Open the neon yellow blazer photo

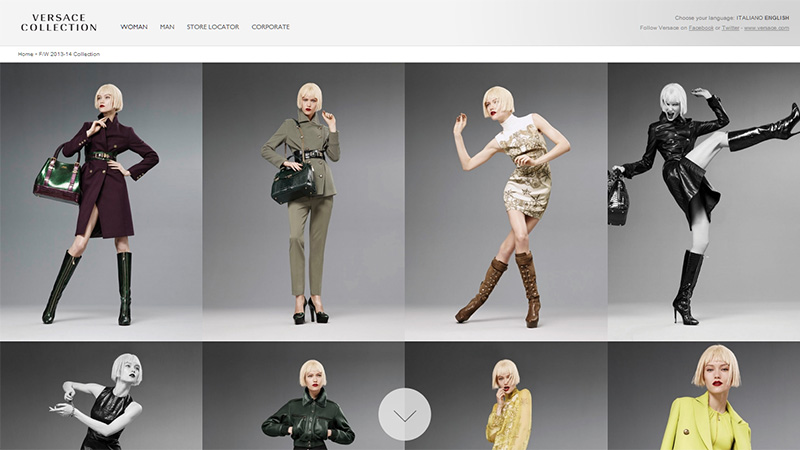[x=704, y=398]
